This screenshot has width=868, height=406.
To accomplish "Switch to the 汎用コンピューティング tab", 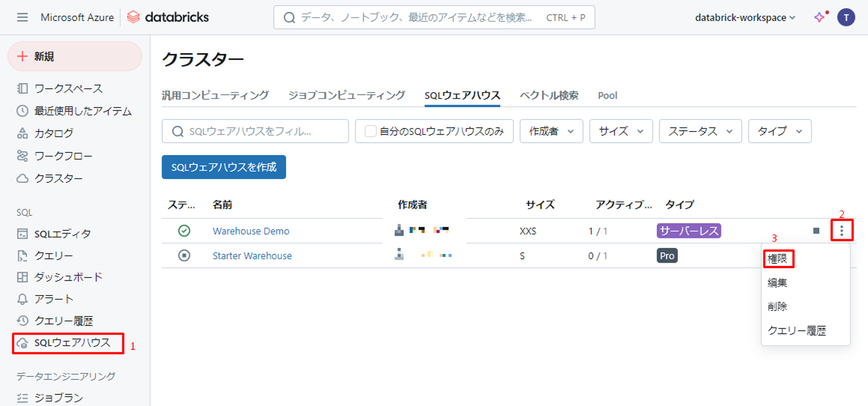I will tap(215, 95).
